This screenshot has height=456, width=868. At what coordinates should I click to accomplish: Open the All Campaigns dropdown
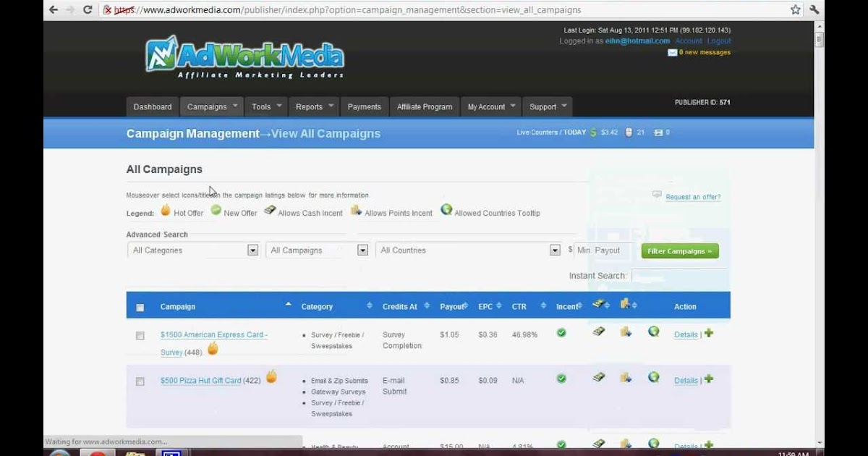pos(362,250)
